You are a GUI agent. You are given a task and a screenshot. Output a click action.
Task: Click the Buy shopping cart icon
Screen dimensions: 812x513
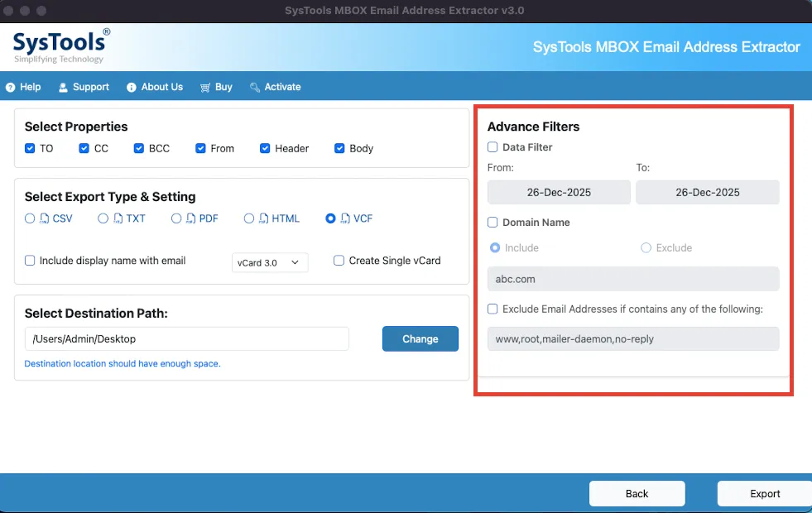point(205,88)
